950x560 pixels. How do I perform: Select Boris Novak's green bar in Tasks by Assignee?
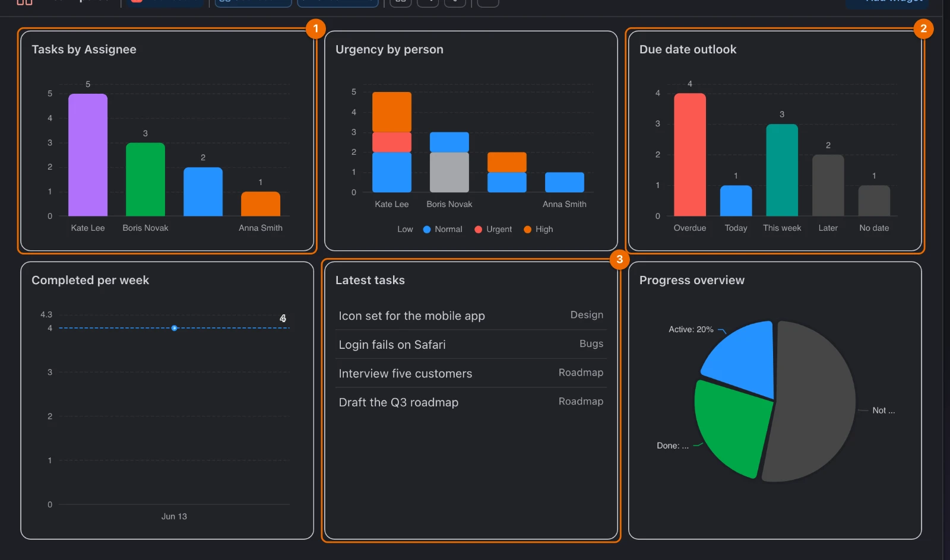tap(145, 179)
